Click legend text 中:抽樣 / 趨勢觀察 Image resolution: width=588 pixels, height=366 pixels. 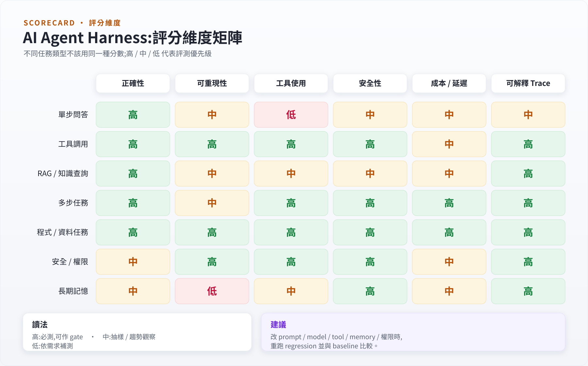tap(129, 337)
